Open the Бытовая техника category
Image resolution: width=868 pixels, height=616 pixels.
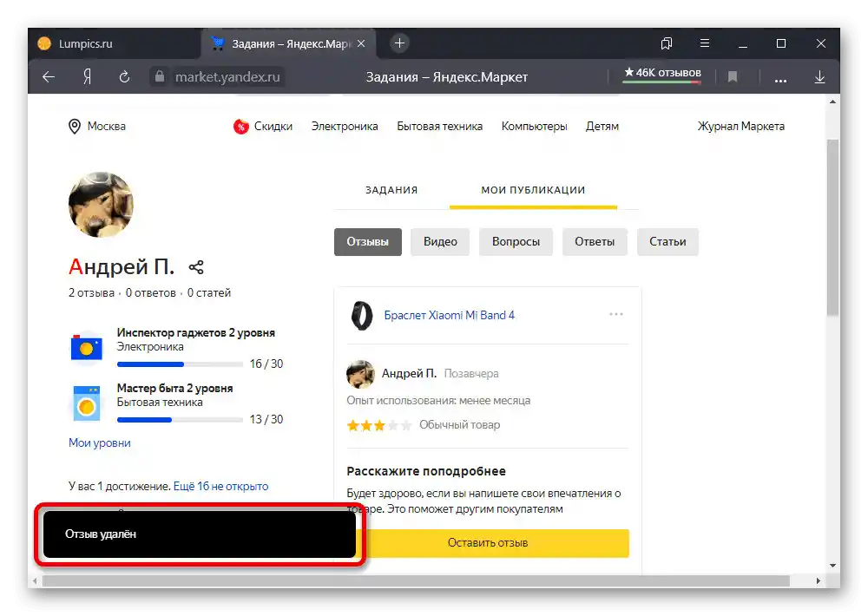[x=439, y=126]
